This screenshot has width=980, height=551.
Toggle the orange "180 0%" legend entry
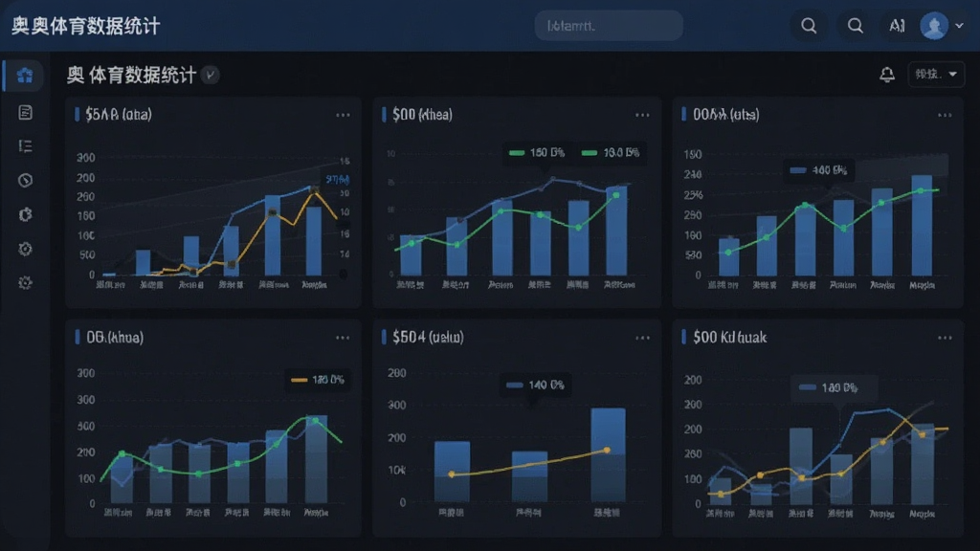tap(318, 379)
